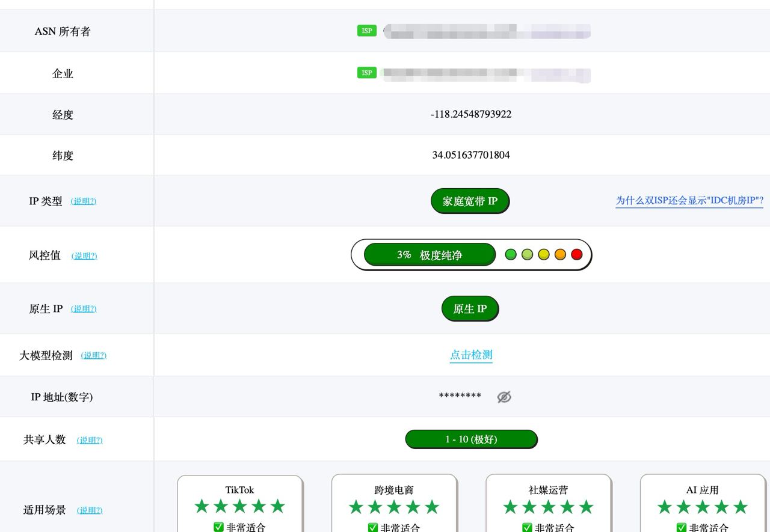The image size is (770, 532).
Task: Select the AI 应用 scenario card title
Action: [702, 490]
